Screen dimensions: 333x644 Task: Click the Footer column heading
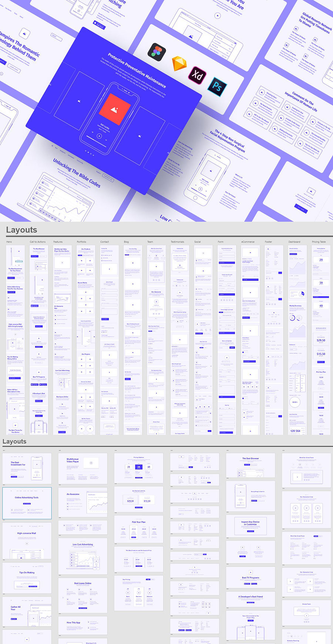tap(269, 242)
